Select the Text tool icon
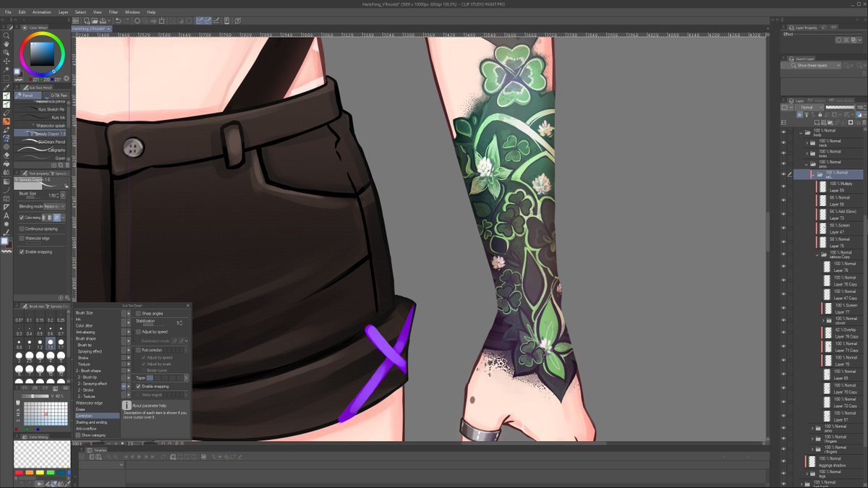The height and width of the screenshot is (488, 868). [x=6, y=215]
